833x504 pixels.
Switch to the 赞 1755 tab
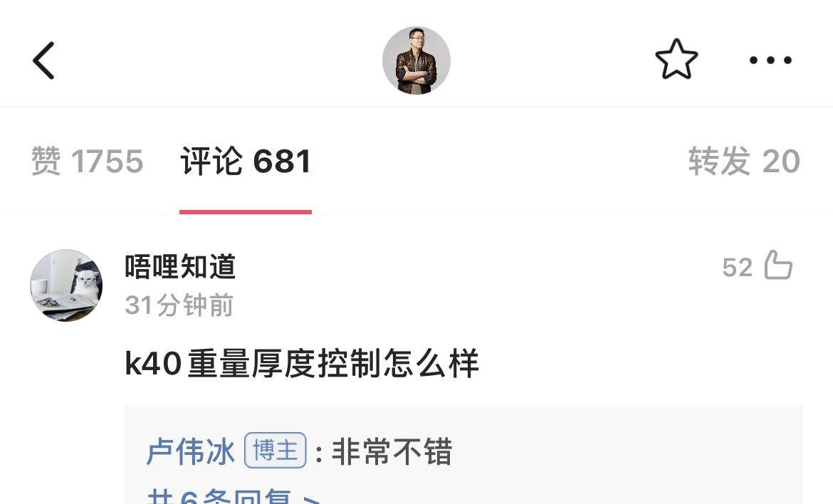pos(87,161)
